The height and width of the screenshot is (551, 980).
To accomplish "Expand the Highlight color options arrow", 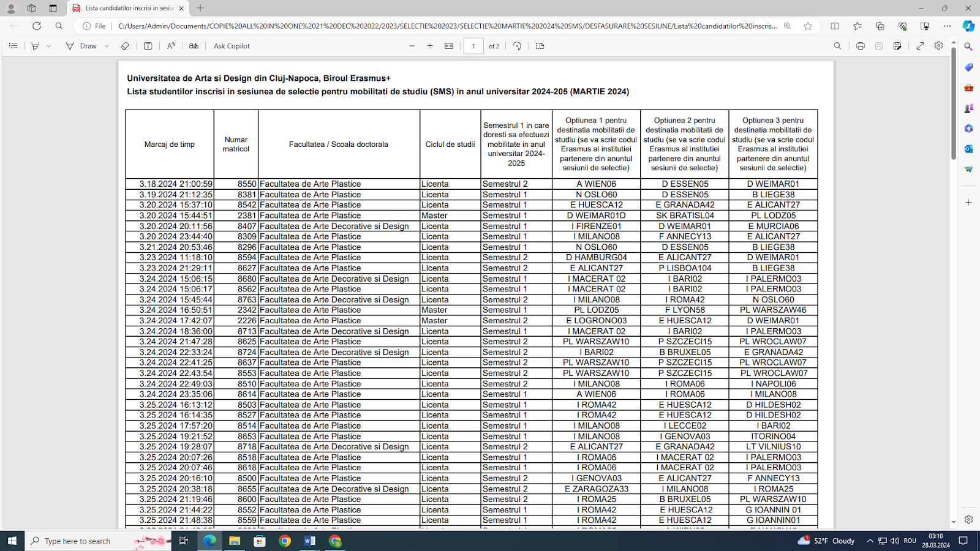I will tap(48, 46).
